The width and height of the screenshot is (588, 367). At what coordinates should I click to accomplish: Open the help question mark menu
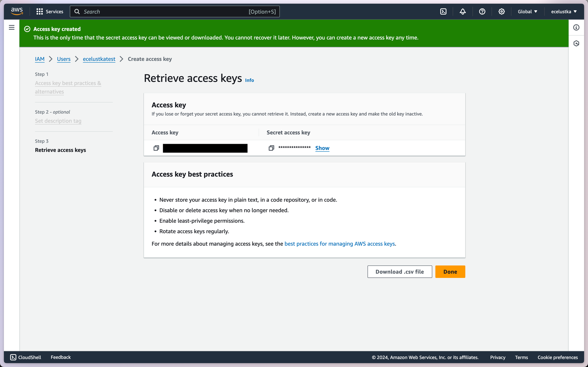click(x=482, y=11)
